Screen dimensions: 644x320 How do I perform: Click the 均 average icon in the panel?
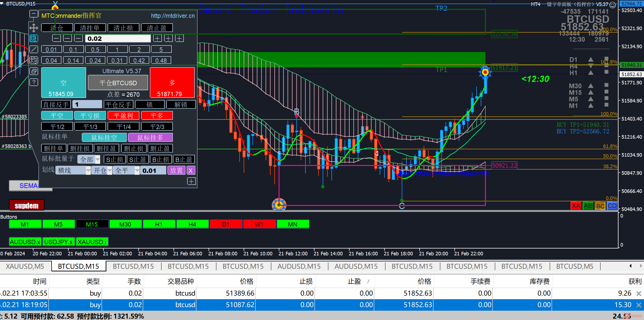33,60
